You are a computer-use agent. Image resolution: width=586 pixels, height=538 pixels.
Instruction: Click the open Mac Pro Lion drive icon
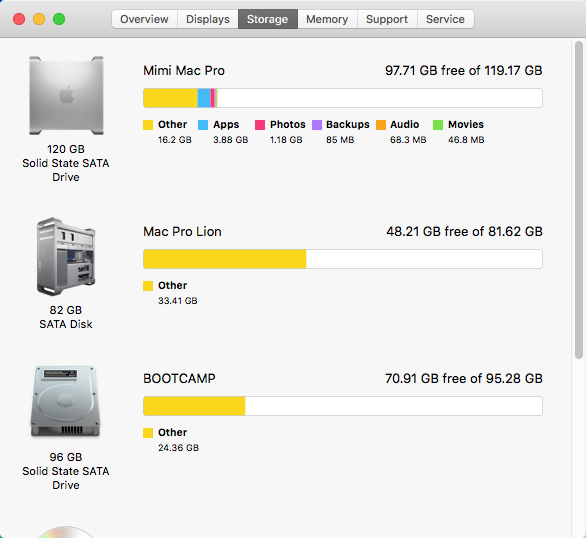pos(66,256)
